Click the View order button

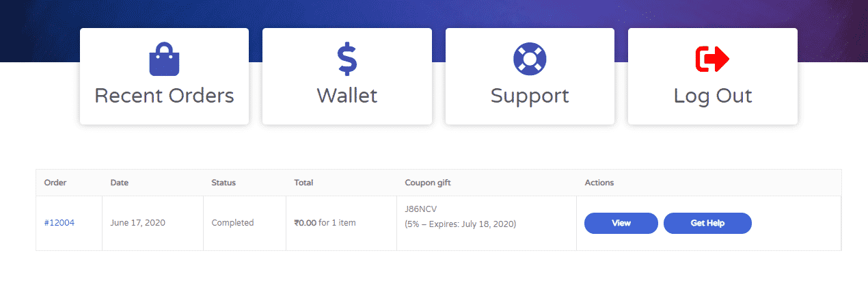tap(621, 223)
